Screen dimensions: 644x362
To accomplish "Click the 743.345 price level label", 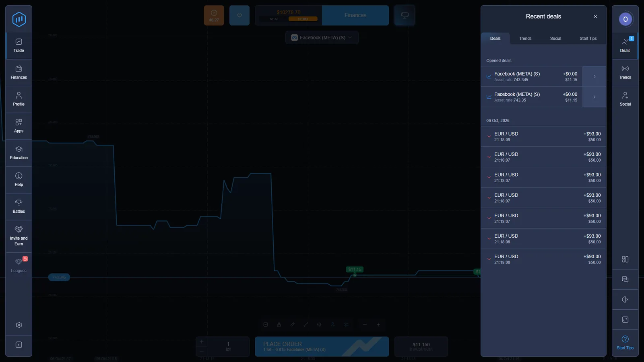I will (x=59, y=277).
